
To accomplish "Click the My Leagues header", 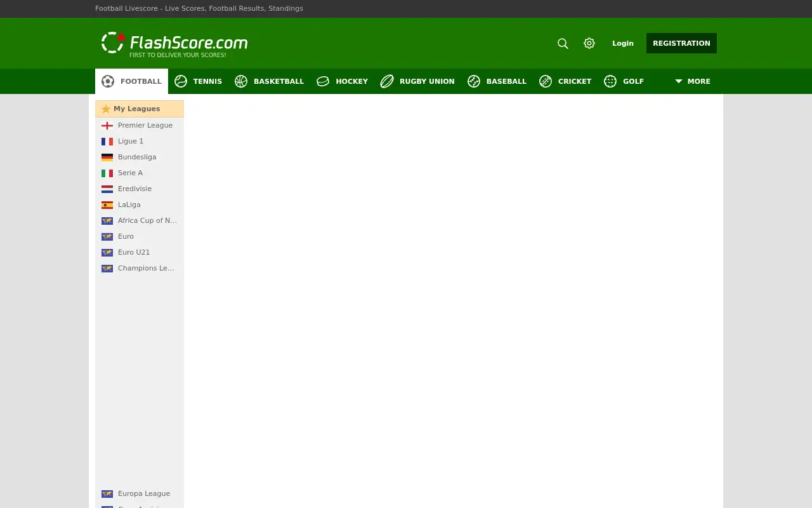I will coord(140,109).
